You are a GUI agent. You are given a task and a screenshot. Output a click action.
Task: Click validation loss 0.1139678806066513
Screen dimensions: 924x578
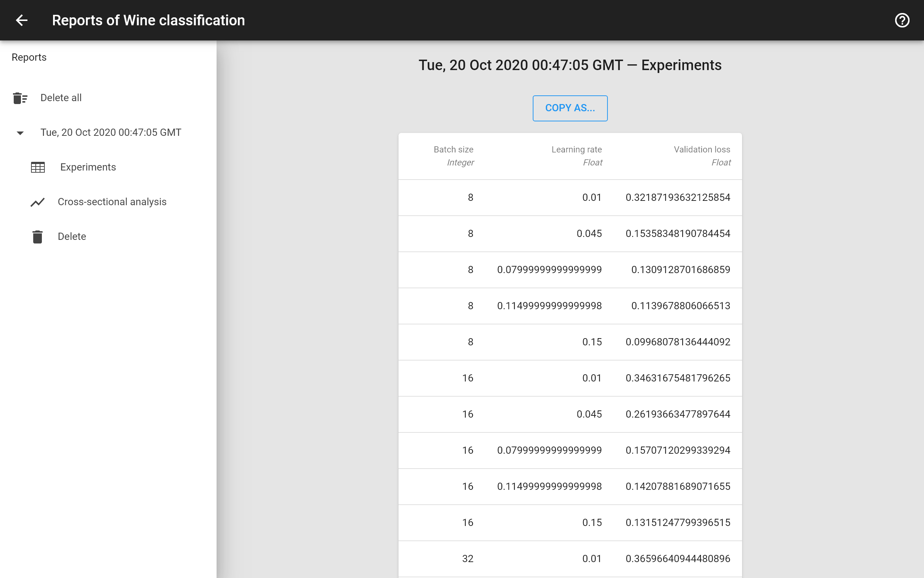pyautogui.click(x=680, y=306)
